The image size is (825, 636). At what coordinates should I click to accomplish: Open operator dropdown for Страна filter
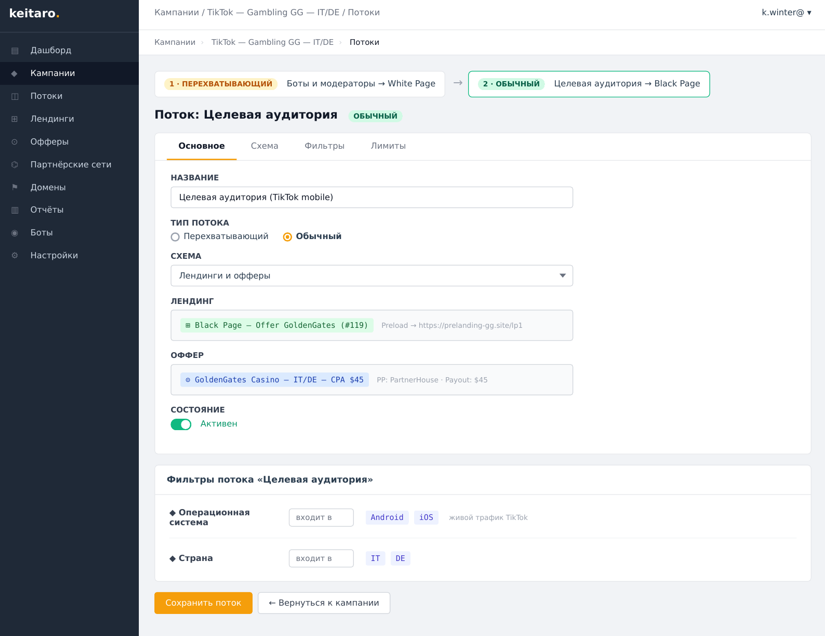[321, 559]
